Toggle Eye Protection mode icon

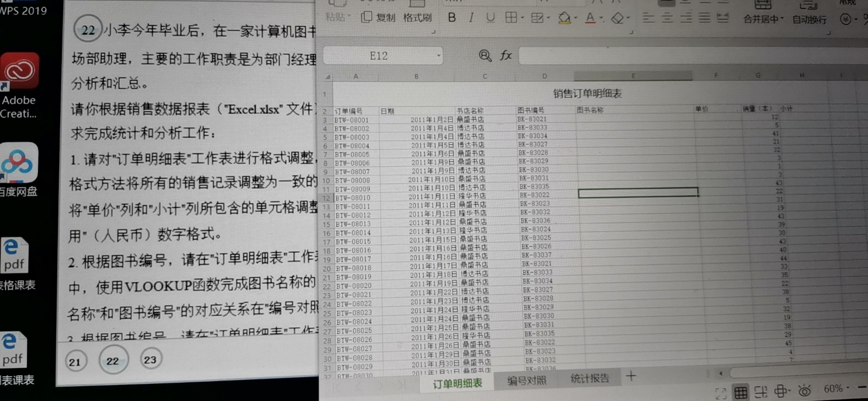(x=804, y=390)
